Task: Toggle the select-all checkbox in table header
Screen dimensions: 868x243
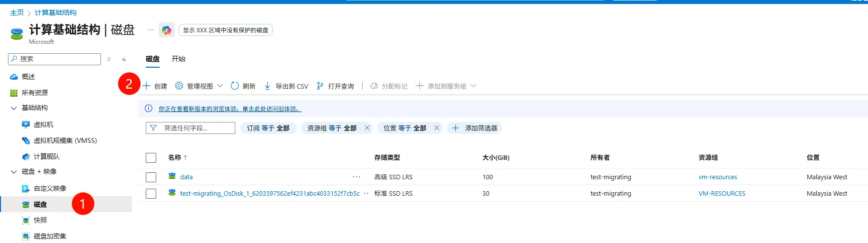Action: click(x=151, y=158)
